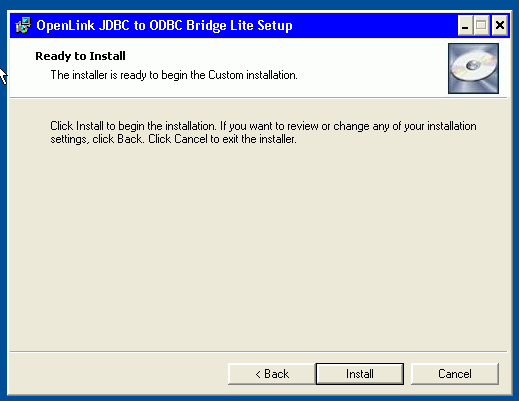The height and width of the screenshot is (401, 519).
Task: Click the greyed-out maximize button
Action: (x=481, y=25)
